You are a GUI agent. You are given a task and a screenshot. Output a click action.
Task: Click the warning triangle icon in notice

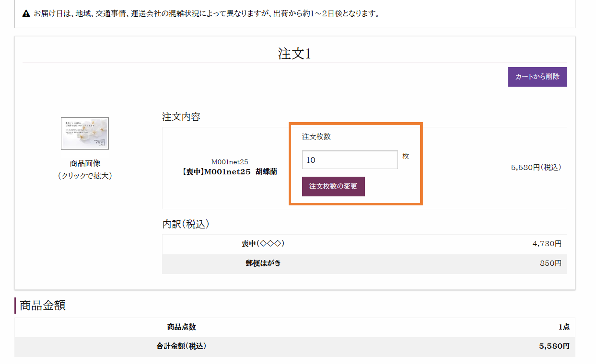point(26,13)
